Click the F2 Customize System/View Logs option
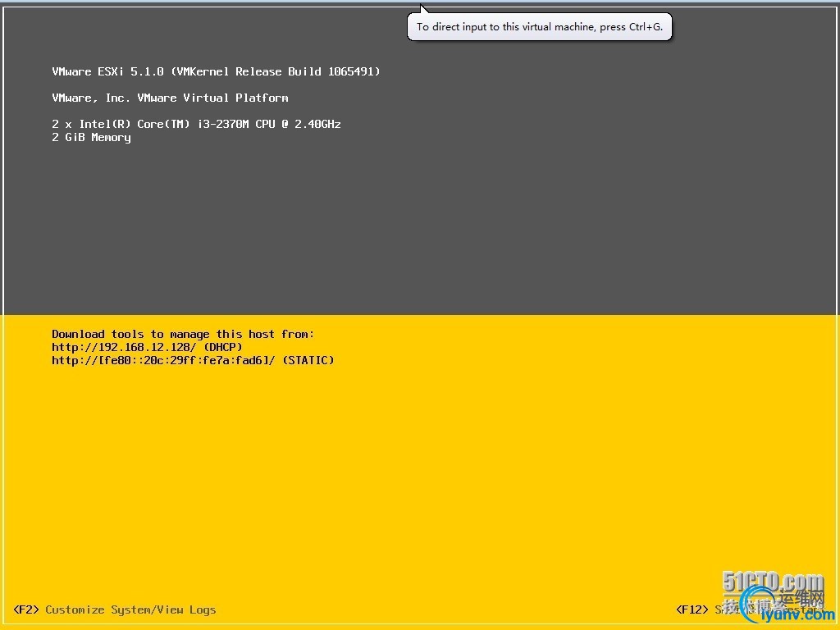Image resolution: width=840 pixels, height=630 pixels. tap(115, 609)
